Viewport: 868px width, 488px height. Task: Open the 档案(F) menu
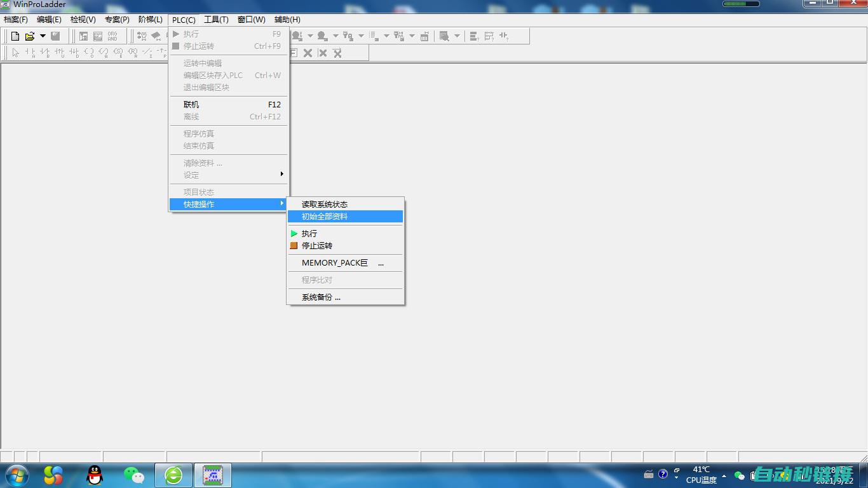16,20
